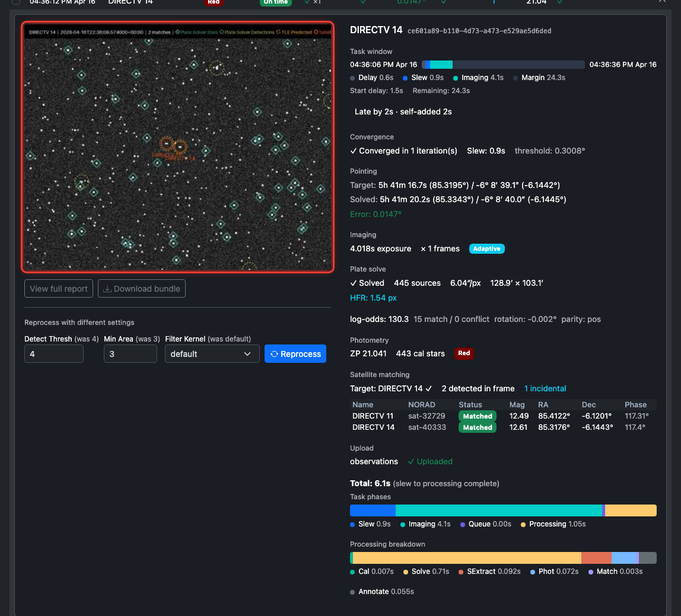681x616 pixels.
Task: Click NORAD id sat-32729
Action: pyautogui.click(x=427, y=416)
